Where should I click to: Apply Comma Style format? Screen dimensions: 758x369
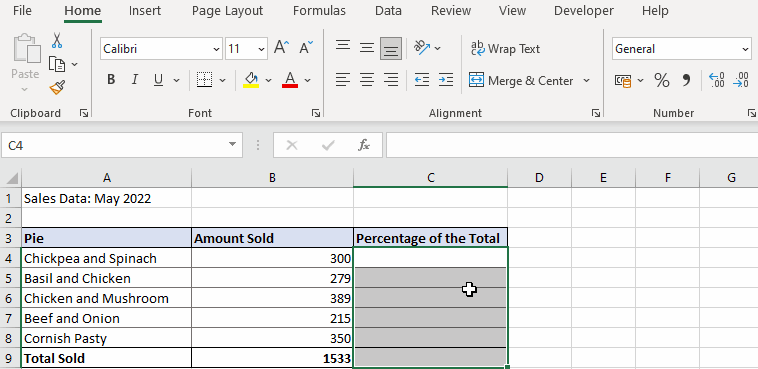coord(686,80)
